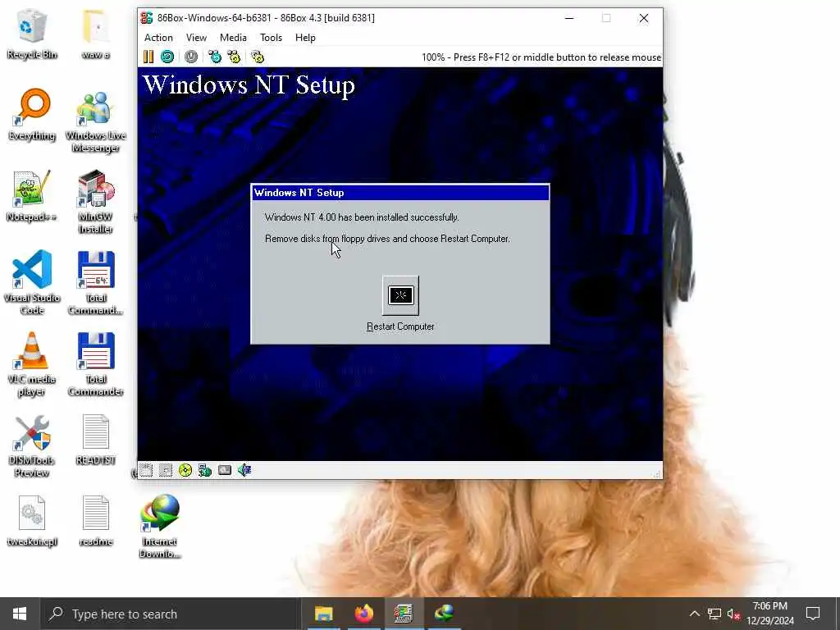840x630 pixels.
Task: Open Firefox from the taskbar
Action: point(363,614)
